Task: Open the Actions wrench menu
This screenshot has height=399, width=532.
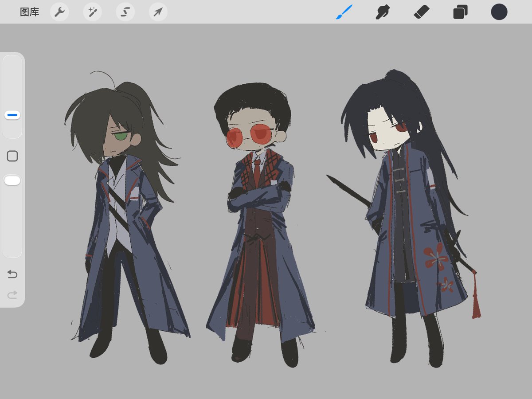Action: (59, 12)
